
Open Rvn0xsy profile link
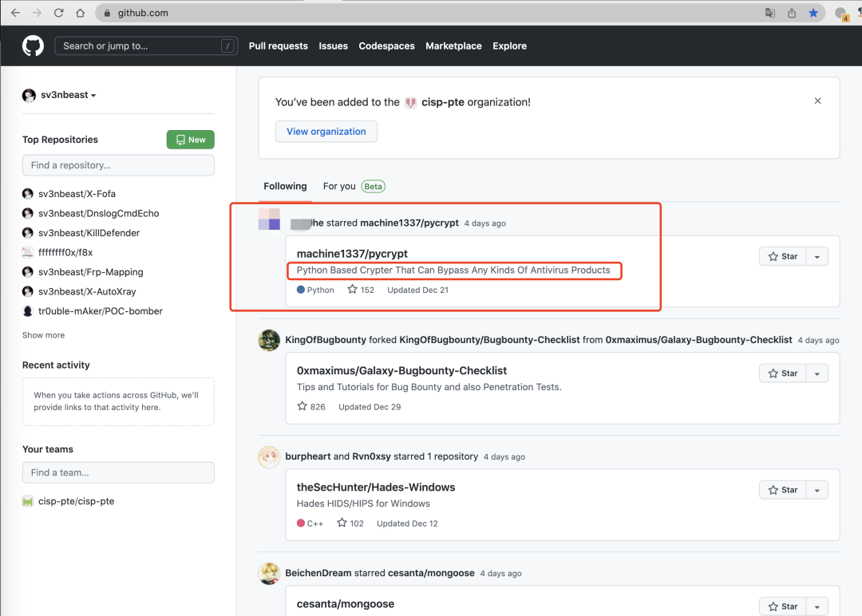372,456
